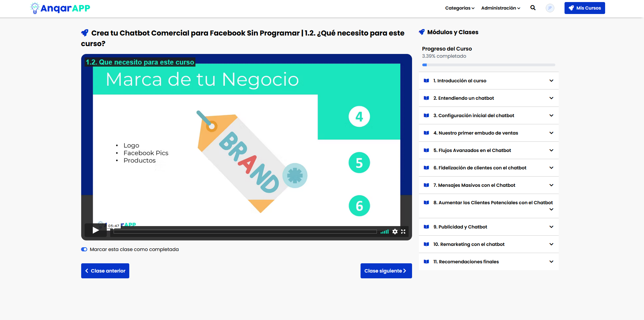Image resolution: width=644 pixels, height=320 pixels.
Task: Expand module 7. Mensajes Masivos con el Chatbot
Action: click(x=488, y=185)
